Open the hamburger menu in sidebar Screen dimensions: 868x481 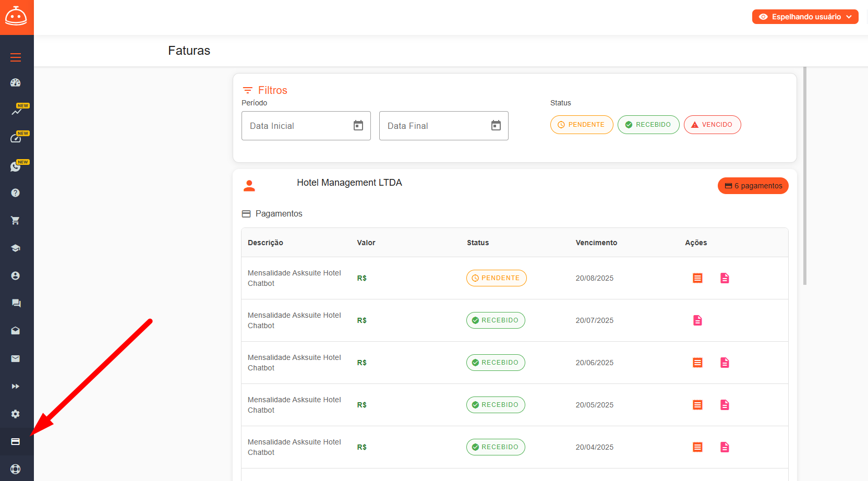pos(16,57)
